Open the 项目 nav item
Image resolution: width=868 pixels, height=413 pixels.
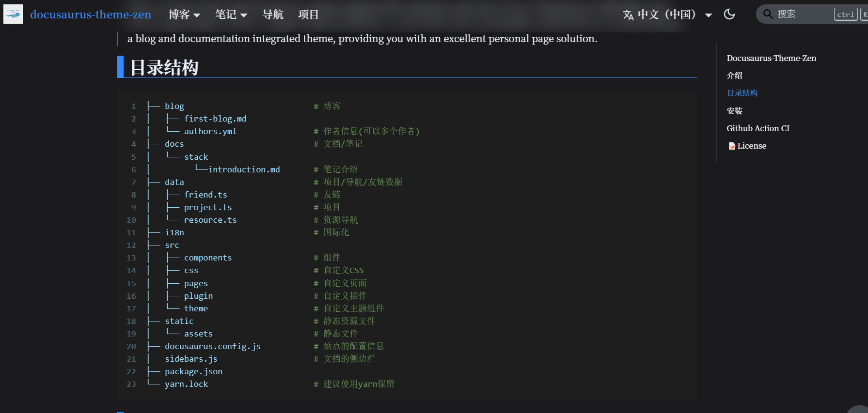(308, 15)
